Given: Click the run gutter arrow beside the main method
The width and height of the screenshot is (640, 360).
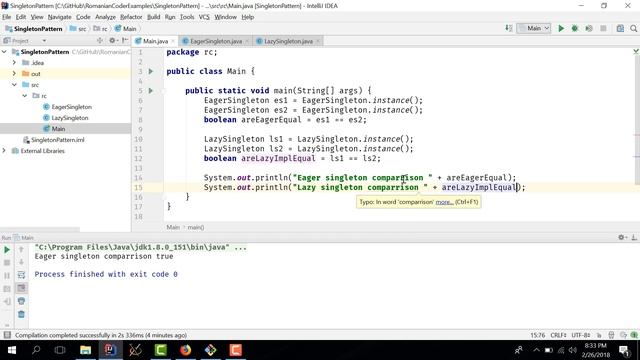Looking at the screenshot, I should point(151,91).
